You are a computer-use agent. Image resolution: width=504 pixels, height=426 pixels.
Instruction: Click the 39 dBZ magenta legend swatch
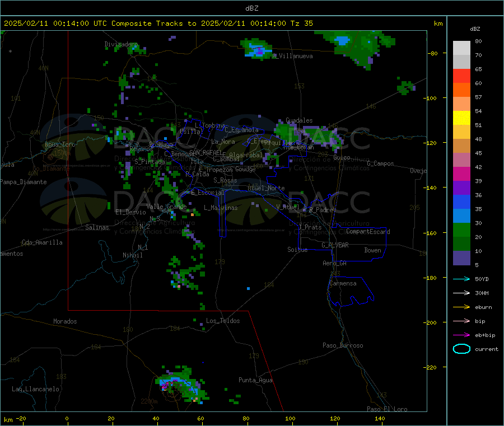[461, 174]
